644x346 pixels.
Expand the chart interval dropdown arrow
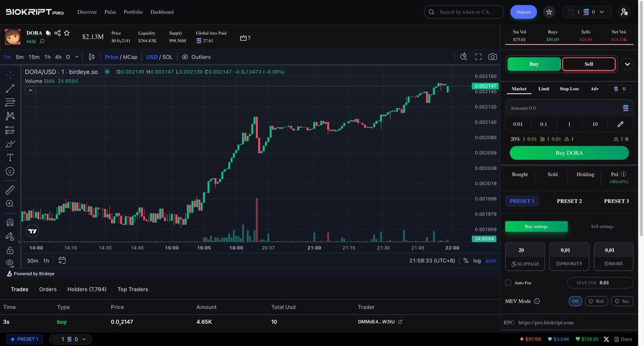point(76,57)
